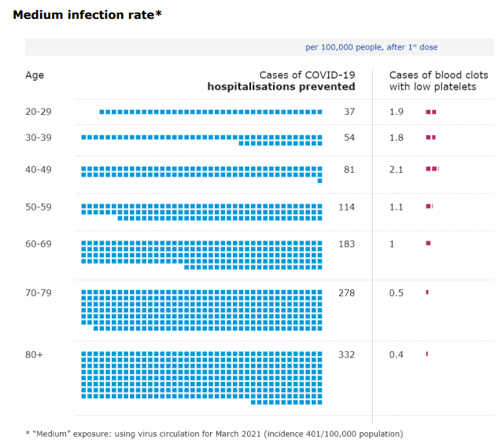Click the magenta blood clot squares for 40-49

point(432,169)
